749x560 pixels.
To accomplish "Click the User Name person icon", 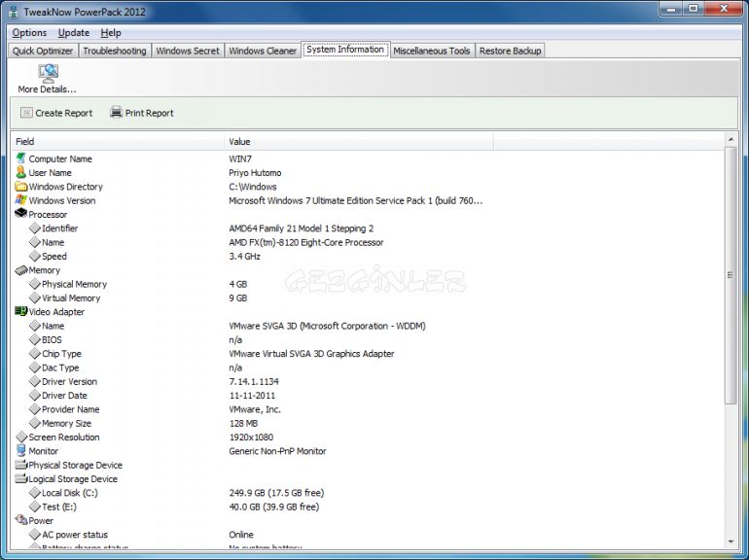I will pyautogui.click(x=20, y=172).
